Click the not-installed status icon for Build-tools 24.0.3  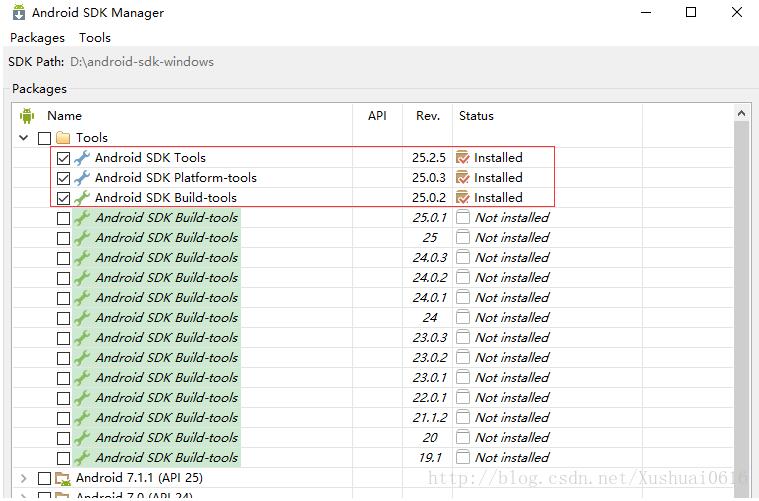point(463,258)
